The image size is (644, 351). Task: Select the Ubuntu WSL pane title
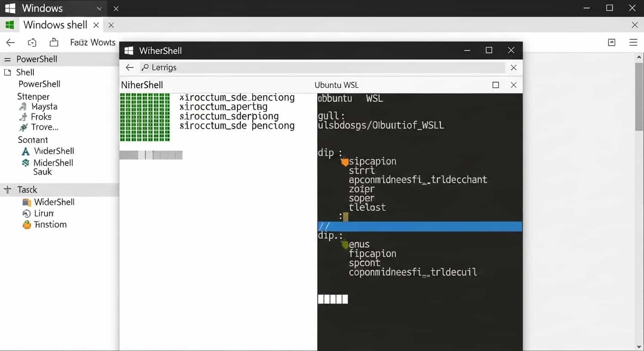tap(336, 85)
